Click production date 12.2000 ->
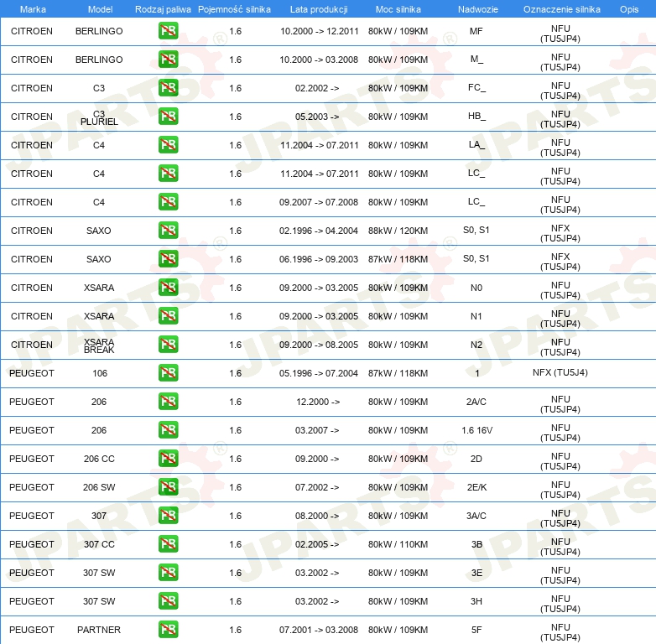The width and height of the screenshot is (656, 644). pos(318,402)
